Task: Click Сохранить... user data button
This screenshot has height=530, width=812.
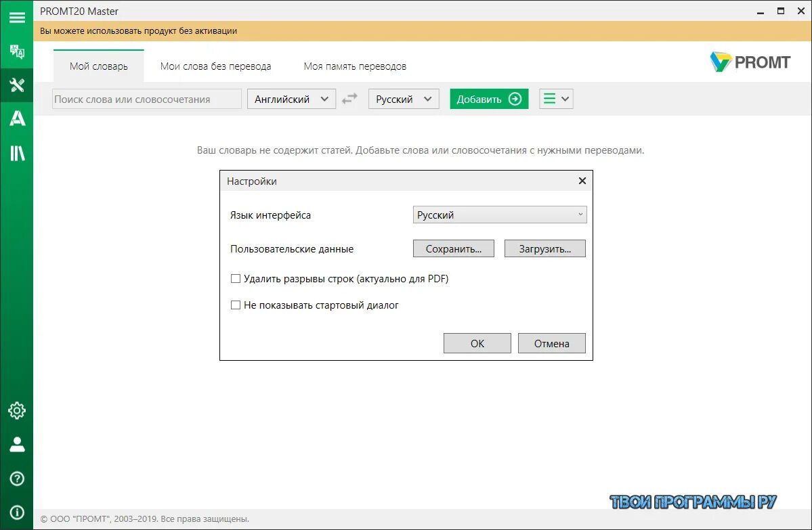Action: point(454,248)
